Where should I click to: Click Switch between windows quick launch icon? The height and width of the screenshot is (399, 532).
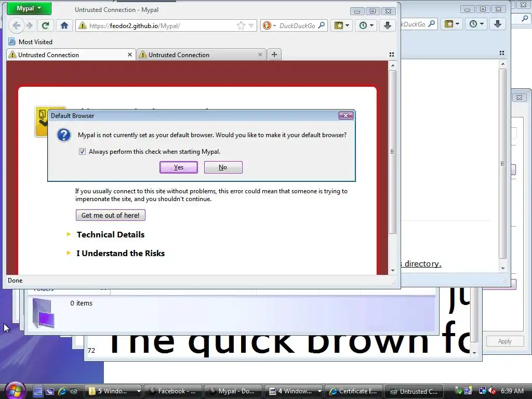coord(50,391)
